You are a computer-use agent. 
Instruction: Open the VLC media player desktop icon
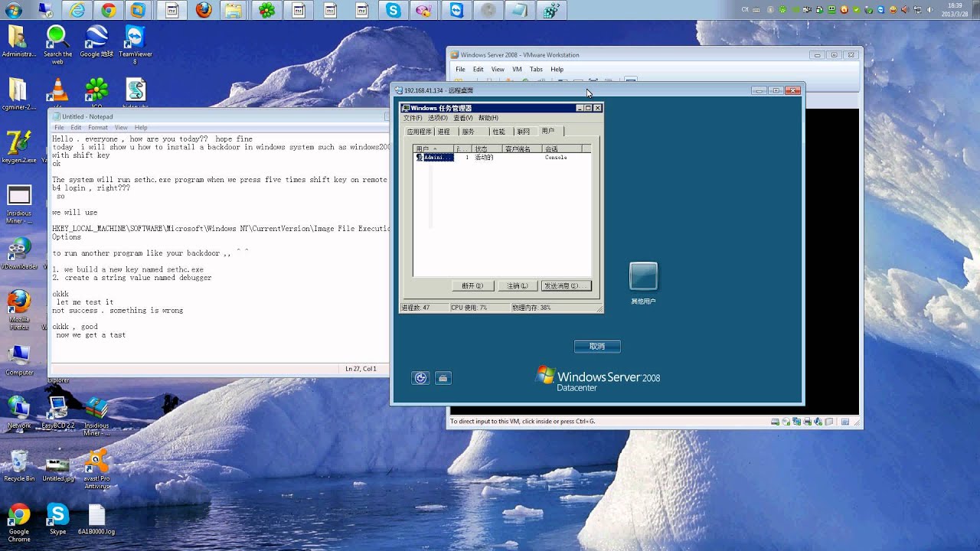point(57,90)
